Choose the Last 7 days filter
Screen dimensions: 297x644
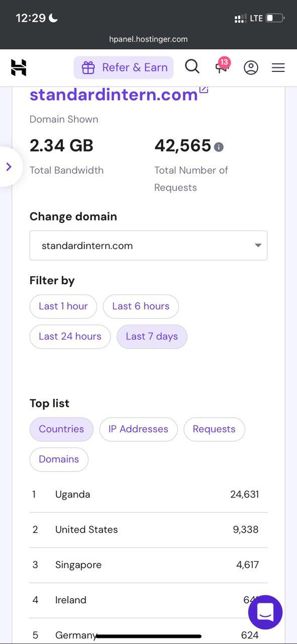click(x=152, y=337)
